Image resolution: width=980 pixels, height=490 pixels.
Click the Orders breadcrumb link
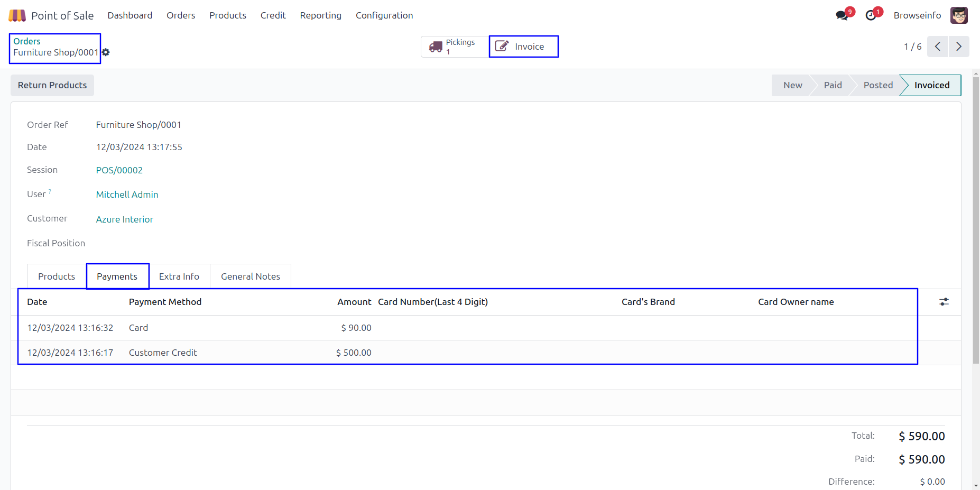coord(27,41)
